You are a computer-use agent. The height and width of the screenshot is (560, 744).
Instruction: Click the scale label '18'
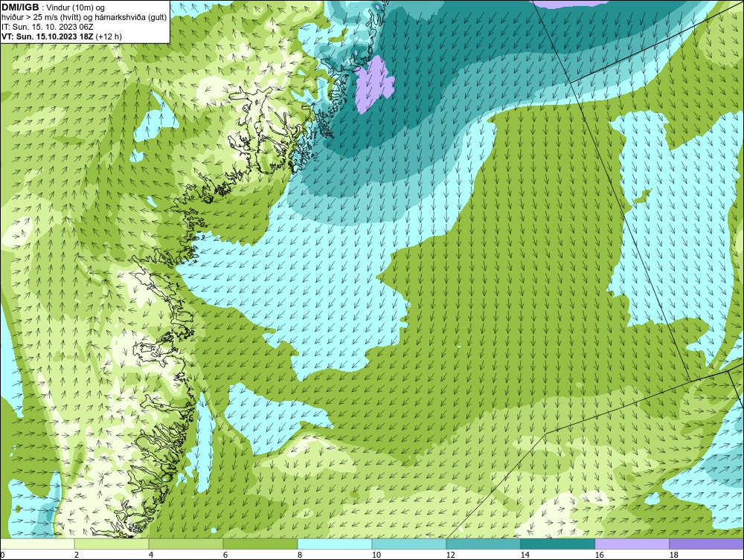pos(674,555)
